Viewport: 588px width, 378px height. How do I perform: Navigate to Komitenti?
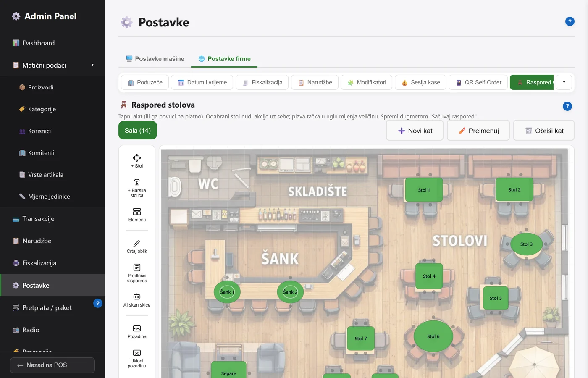[x=52, y=153]
